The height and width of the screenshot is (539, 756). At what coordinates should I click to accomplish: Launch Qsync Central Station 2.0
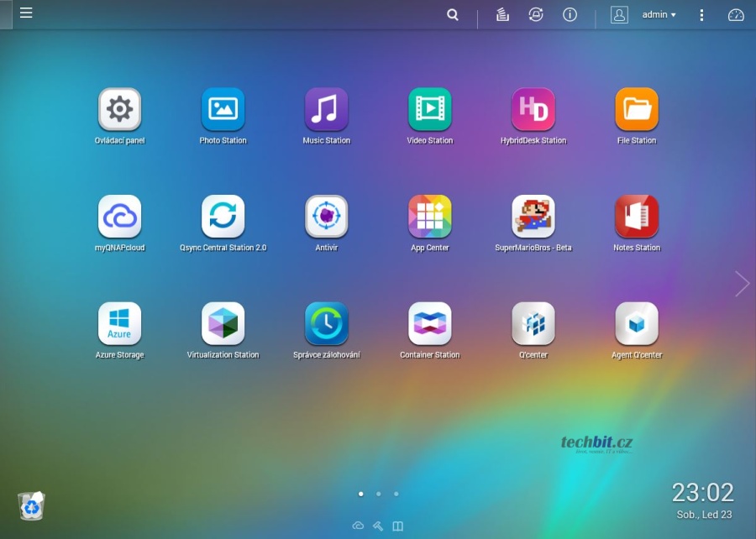[x=223, y=217]
